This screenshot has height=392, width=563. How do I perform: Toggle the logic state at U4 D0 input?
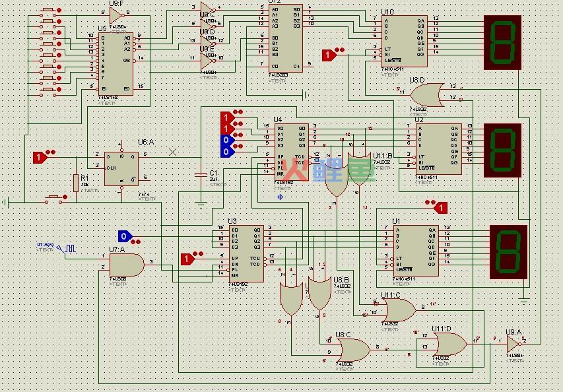coord(227,117)
